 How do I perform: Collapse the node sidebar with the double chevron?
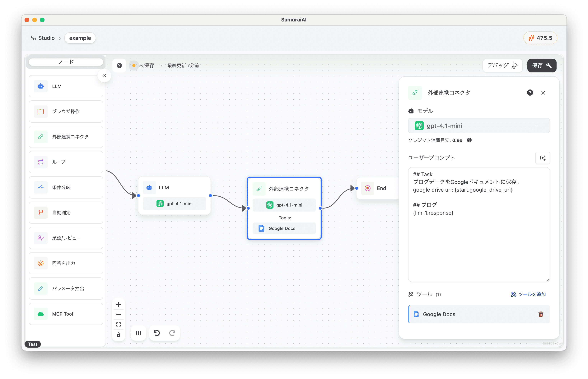click(104, 75)
